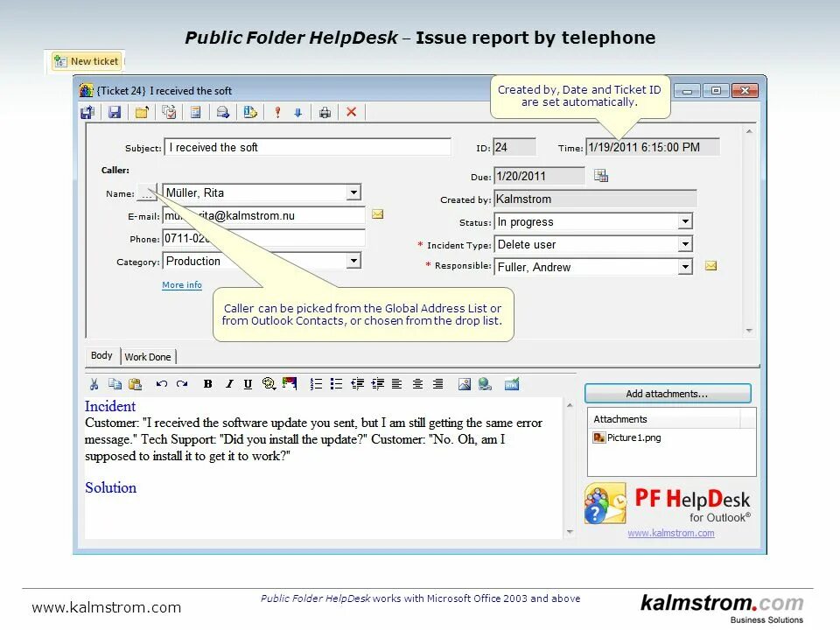Click the Decrease indent icon
The width and height of the screenshot is (840, 630).
[357, 383]
